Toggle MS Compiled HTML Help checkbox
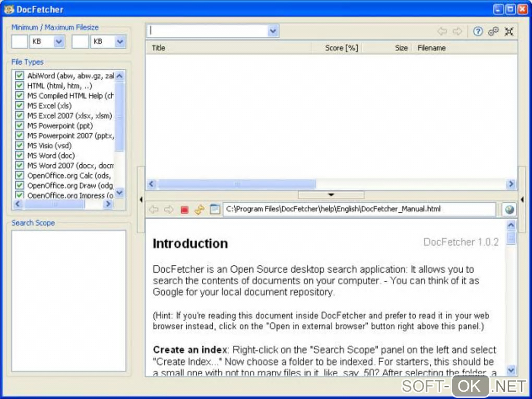Viewport: 532px width, 399px height. 20,95
